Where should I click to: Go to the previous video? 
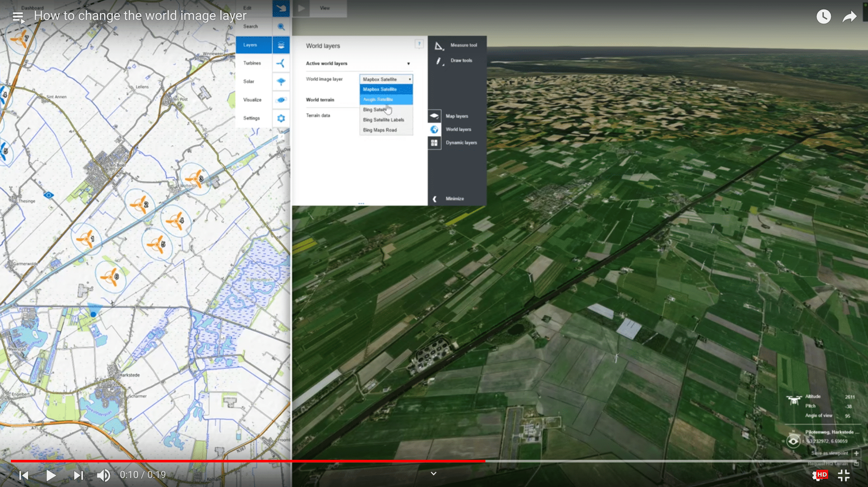[x=24, y=475]
